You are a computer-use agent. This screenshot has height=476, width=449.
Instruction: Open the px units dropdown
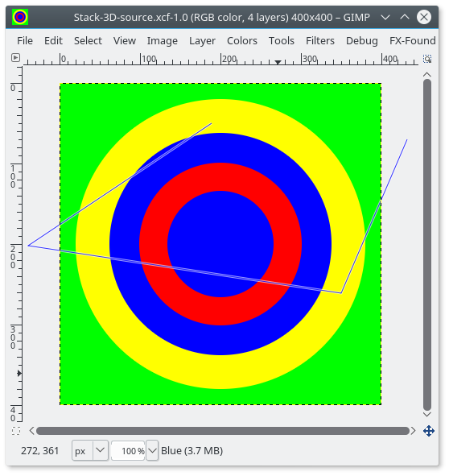pyautogui.click(x=90, y=450)
